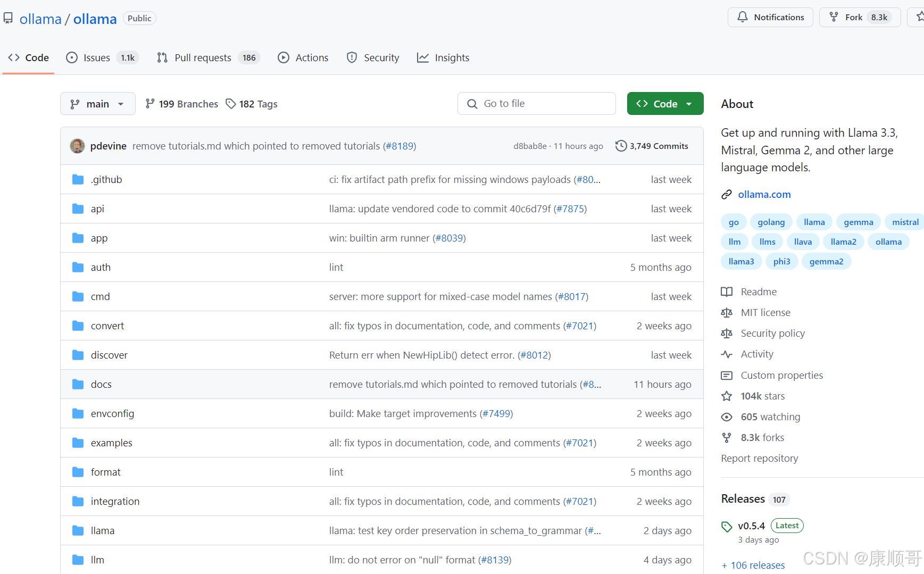
Task: Open the 3,749 Commits history
Action: point(652,146)
